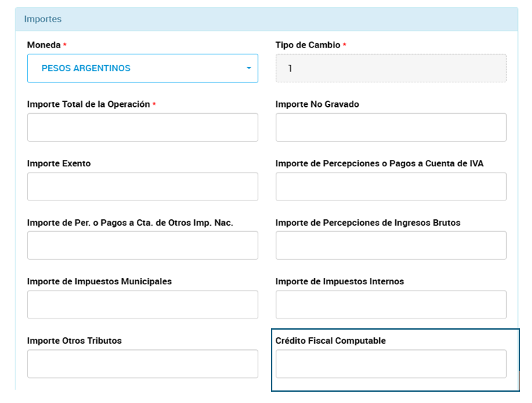Screen dimensions: 532x403
Task: Click the Moneda dropdown caret arrow
Action: [249, 68]
